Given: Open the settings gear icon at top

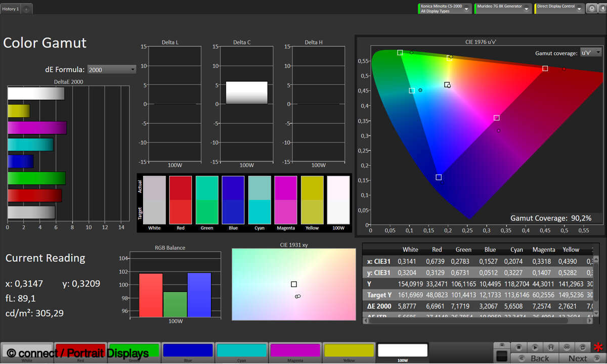Looking at the screenshot, I should [x=591, y=9].
